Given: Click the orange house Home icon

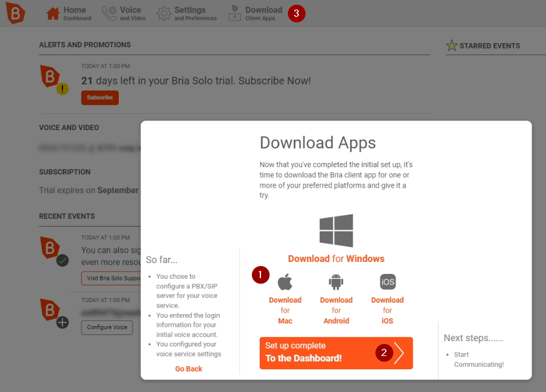Looking at the screenshot, I should pos(53,14).
